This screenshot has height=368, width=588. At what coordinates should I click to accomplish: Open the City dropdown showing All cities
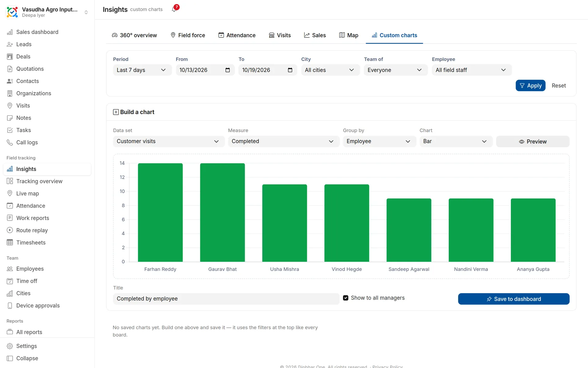point(330,70)
